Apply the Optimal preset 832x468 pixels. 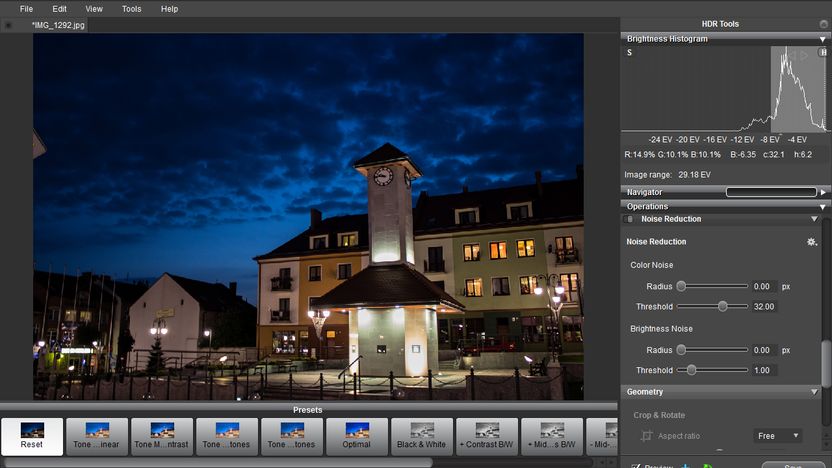(x=357, y=436)
